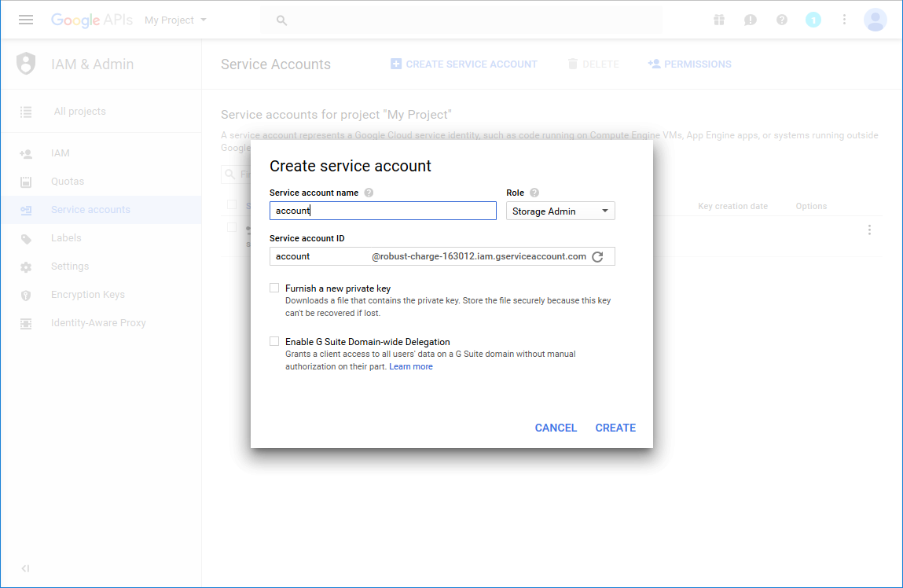Click help icon beside Service account name
This screenshot has width=903, height=588.
369,193
